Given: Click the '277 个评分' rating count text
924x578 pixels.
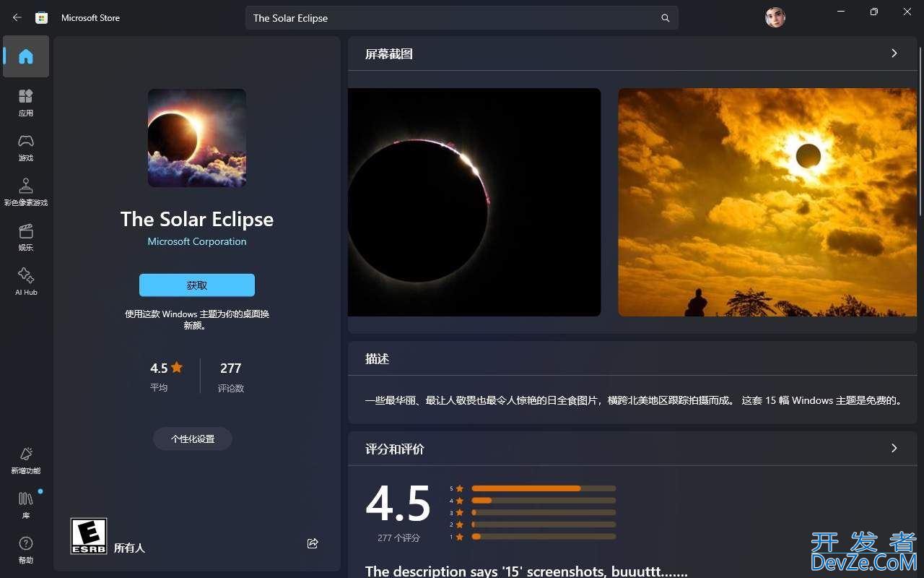Looking at the screenshot, I should tap(398, 538).
